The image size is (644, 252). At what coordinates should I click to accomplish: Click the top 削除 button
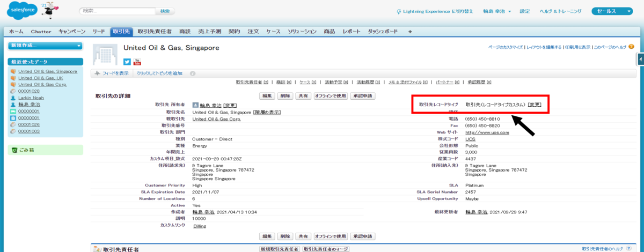coord(286,96)
